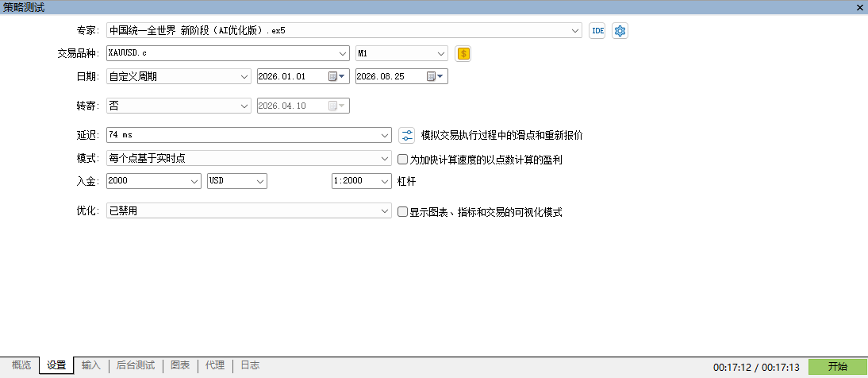Open the 已禁用 optimization dropdown
This screenshot has height=378, width=868.
tap(386, 210)
